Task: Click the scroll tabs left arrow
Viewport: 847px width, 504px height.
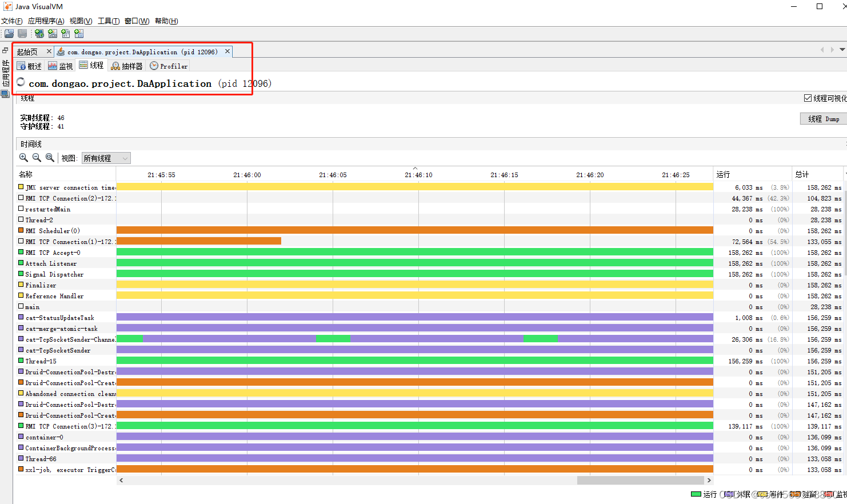Action: coord(822,50)
